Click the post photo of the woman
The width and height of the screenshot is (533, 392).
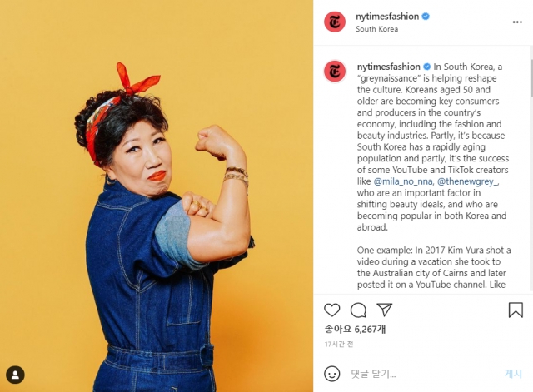157,196
